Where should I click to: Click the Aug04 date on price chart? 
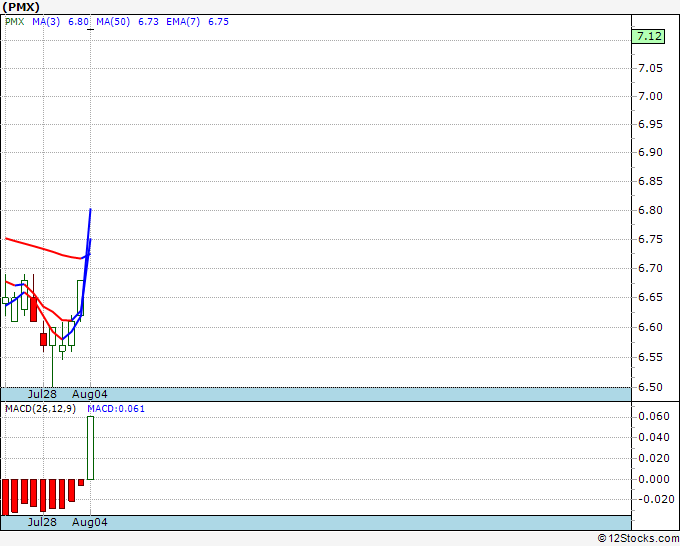(x=89, y=394)
